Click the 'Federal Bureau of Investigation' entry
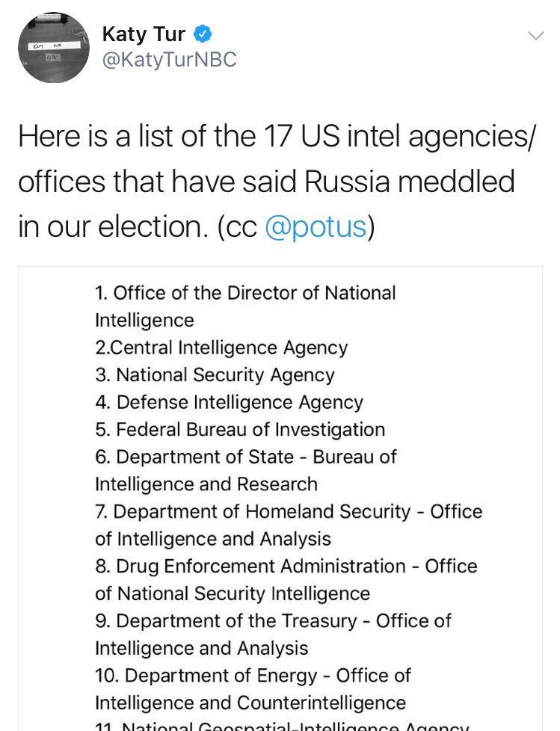Screen dimensions: 560x731 (x=241, y=429)
